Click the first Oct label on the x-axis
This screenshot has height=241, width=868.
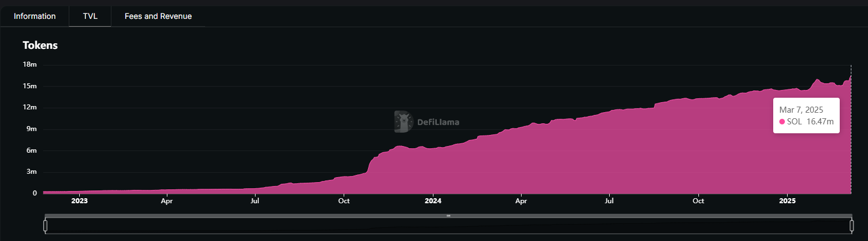pos(344,201)
